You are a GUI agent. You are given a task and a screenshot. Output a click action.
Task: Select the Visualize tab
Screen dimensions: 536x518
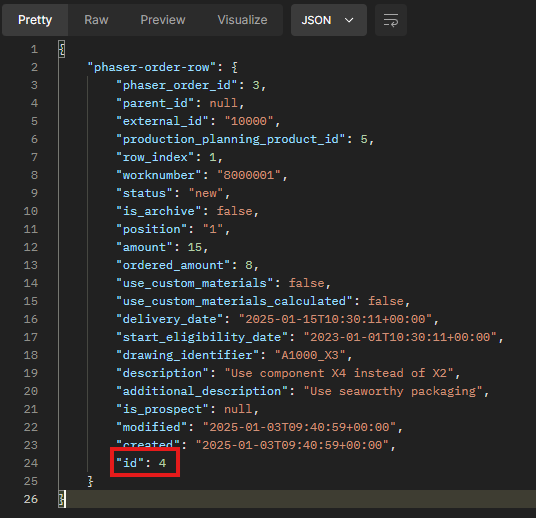(x=242, y=20)
